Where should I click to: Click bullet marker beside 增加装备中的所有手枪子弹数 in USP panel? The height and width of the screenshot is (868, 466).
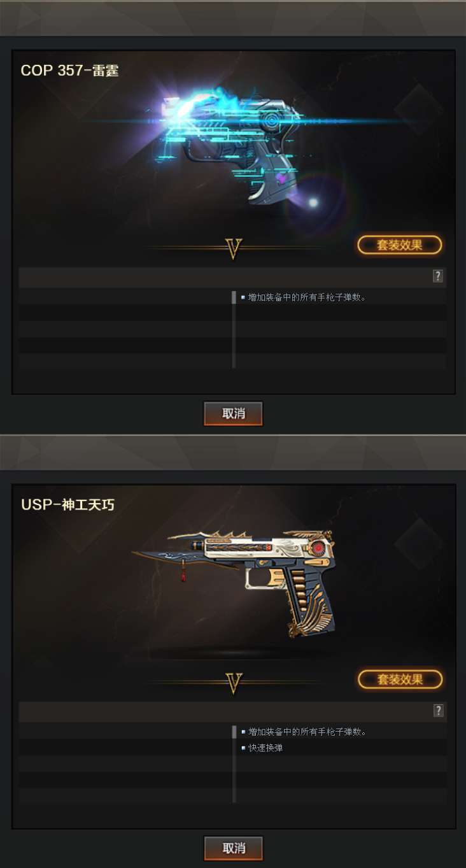click(243, 732)
